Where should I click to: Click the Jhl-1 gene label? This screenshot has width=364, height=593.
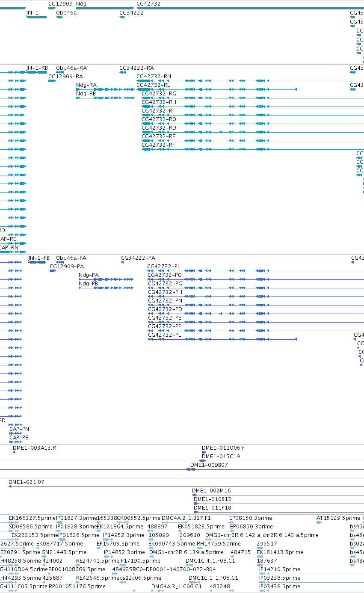tap(33, 13)
